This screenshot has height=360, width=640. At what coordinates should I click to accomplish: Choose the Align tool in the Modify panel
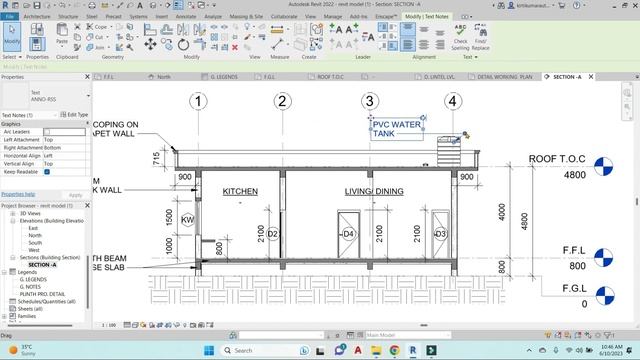[x=150, y=29]
